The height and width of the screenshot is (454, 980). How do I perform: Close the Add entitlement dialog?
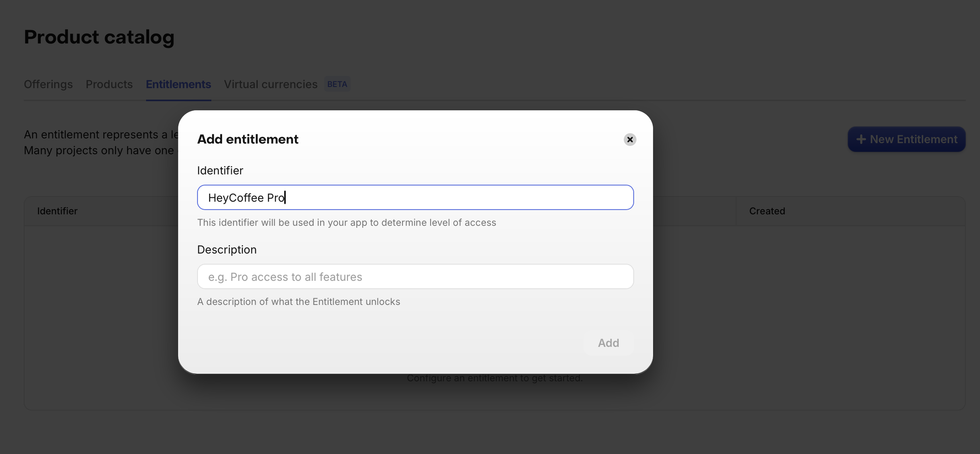(630, 140)
